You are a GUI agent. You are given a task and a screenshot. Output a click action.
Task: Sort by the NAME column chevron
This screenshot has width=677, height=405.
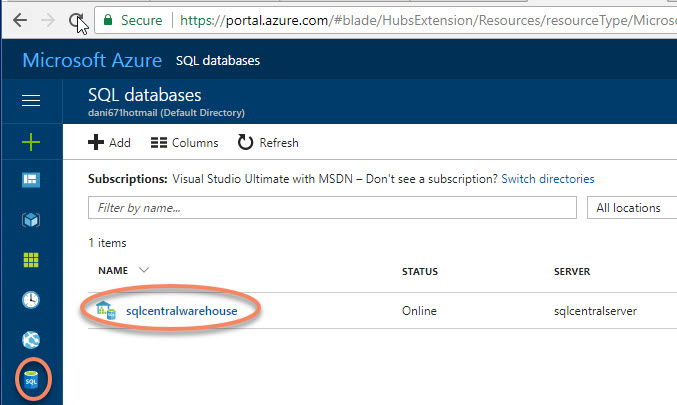coord(144,270)
